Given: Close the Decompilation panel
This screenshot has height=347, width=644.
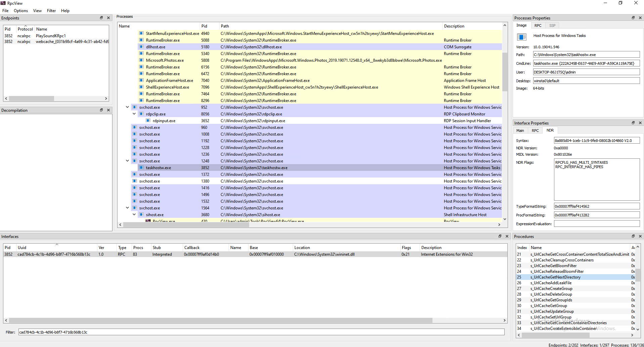Looking at the screenshot, I should (108, 110).
